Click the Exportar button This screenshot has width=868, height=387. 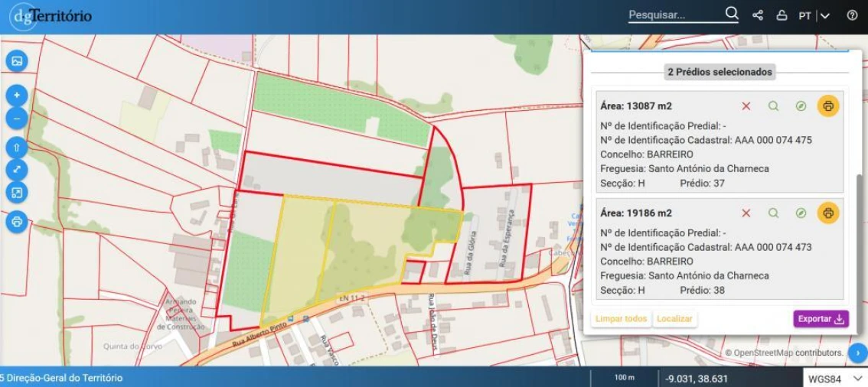coord(821,319)
